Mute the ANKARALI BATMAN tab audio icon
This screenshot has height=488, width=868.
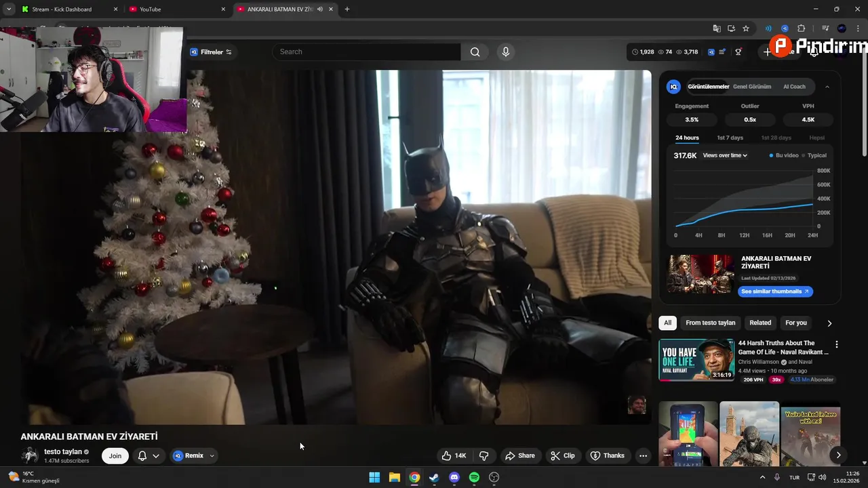click(319, 9)
